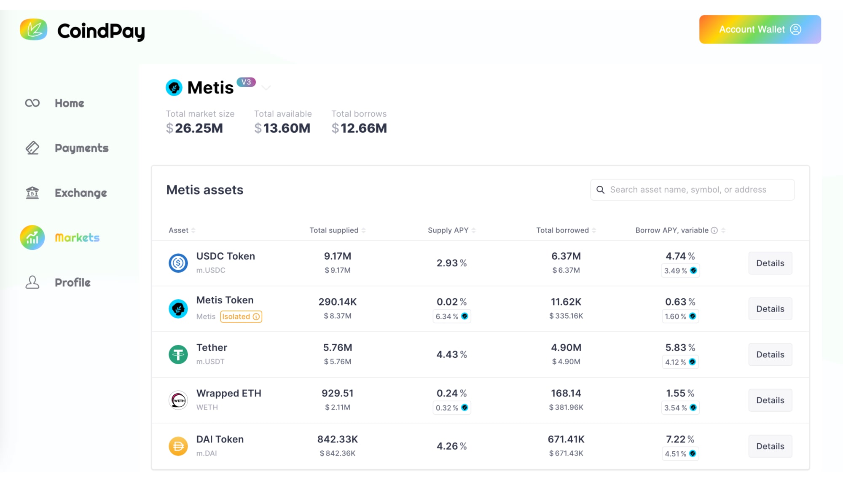
Task: Click the Account Wallet button
Action: point(759,29)
